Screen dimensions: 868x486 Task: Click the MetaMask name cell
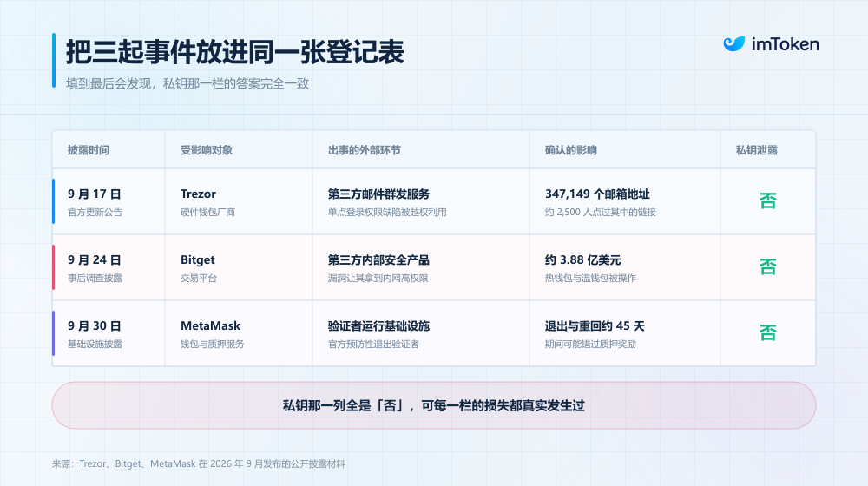point(210,326)
